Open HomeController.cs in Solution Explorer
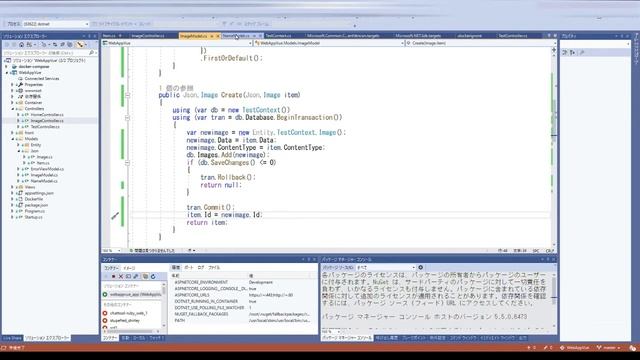Image resolution: width=640 pixels, height=360 pixels. click(47, 115)
